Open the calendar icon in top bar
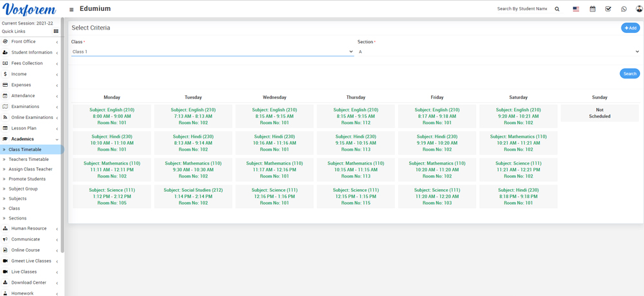Screen dimensions: 644x296 coord(593,9)
